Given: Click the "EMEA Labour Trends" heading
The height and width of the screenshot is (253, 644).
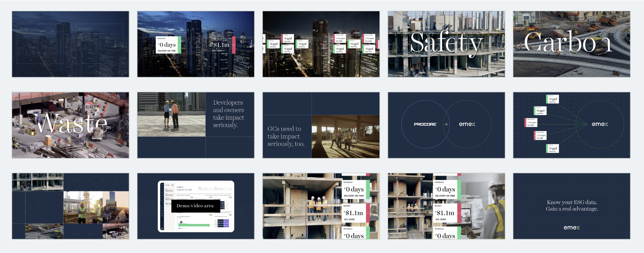Looking at the screenshot, I should coord(184,189).
